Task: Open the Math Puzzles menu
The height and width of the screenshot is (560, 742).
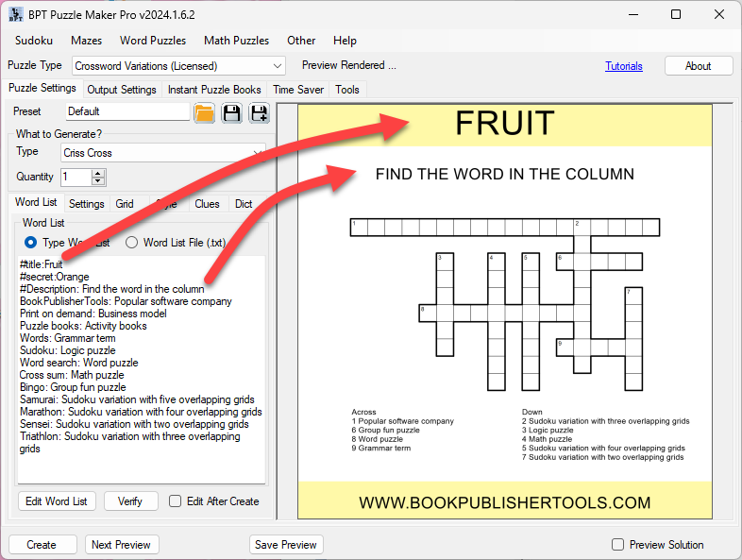Action: [x=236, y=41]
